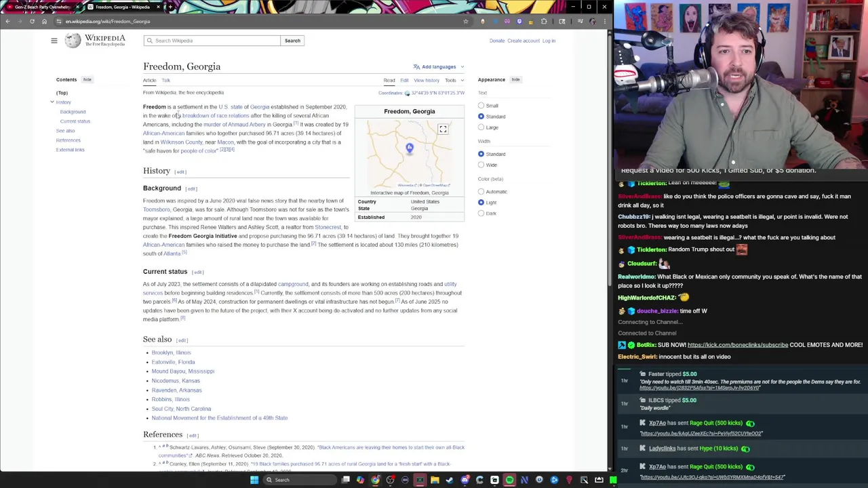Bookmark this page with the star icon
Image resolution: width=868 pixels, height=488 pixels.
point(465,21)
